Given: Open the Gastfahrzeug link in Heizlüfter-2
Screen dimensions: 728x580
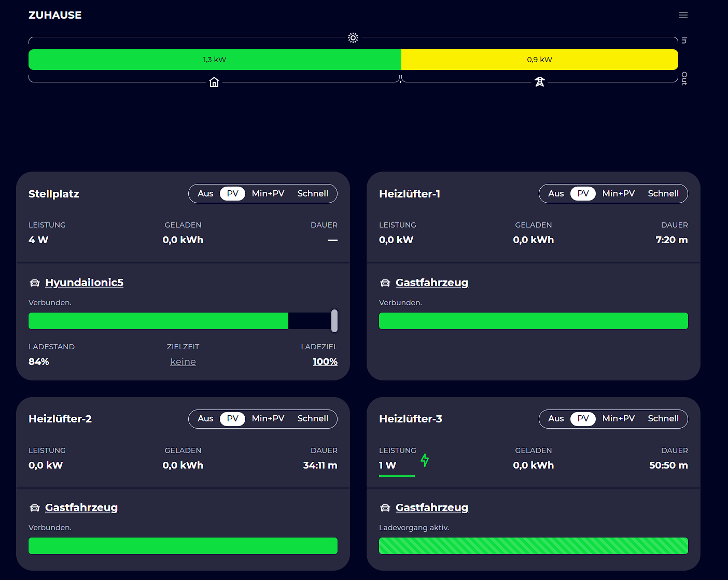Looking at the screenshot, I should point(81,507).
